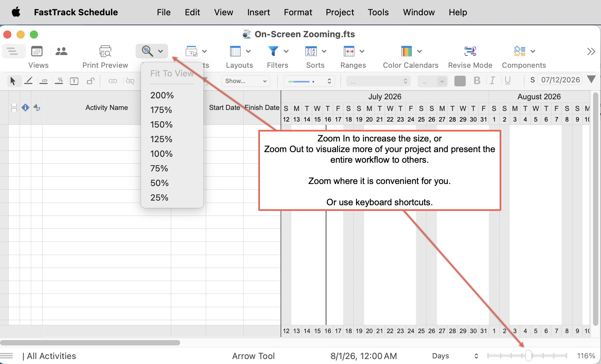Click the blue info column icon
Screen dimensions: 601x364
[x=25, y=108]
